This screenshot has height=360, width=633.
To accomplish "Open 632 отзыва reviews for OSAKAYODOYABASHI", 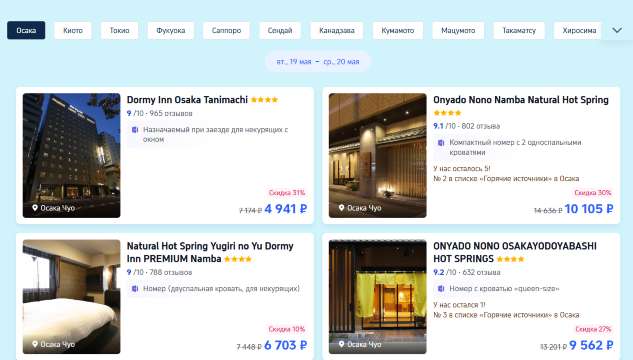I will pos(482,272).
